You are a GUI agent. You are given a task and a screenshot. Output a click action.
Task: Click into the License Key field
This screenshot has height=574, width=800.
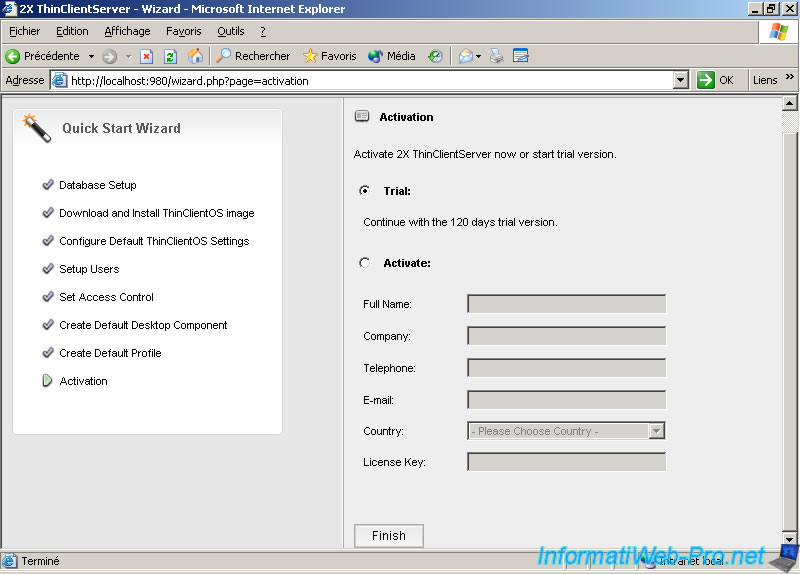(x=566, y=462)
